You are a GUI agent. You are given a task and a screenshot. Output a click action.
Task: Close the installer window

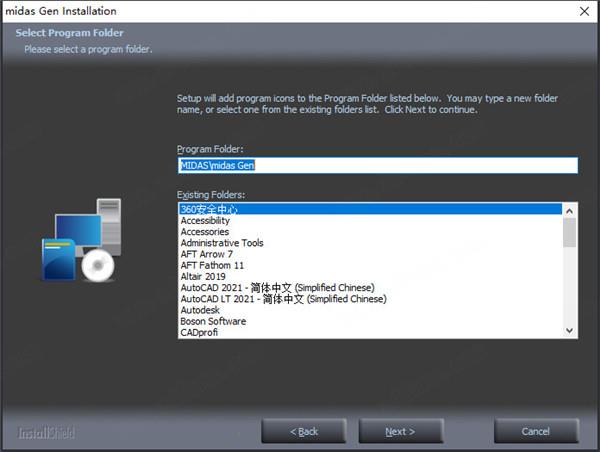point(584,11)
